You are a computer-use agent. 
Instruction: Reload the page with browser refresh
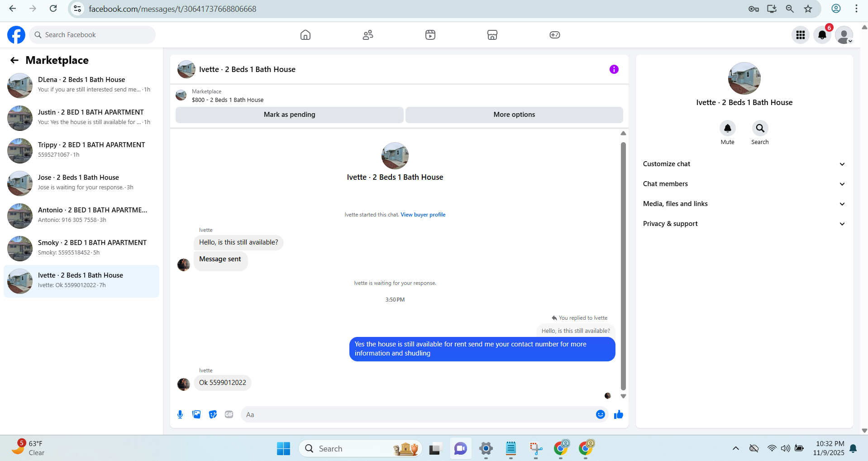[53, 9]
